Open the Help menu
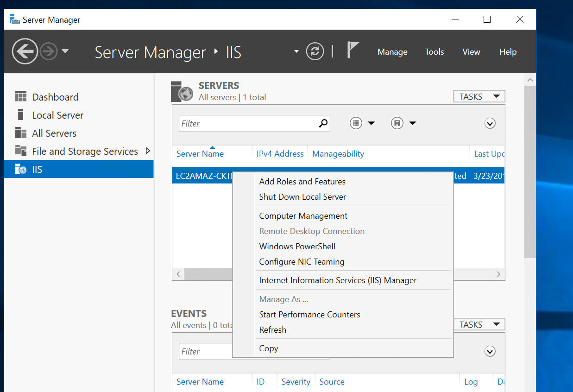This screenshot has width=573, height=392. point(508,52)
